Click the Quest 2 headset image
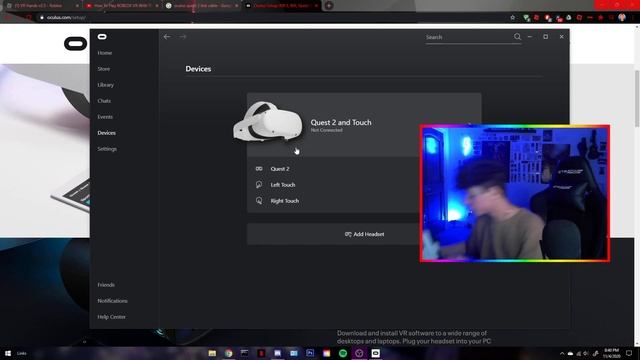Screen dimensions: 640x360 coord(268,122)
